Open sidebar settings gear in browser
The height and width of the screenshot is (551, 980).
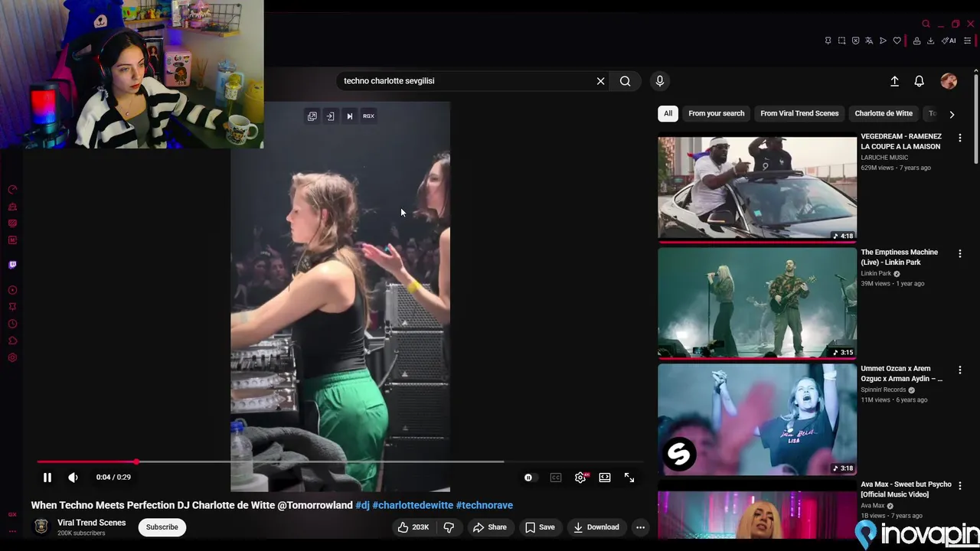pyautogui.click(x=12, y=358)
